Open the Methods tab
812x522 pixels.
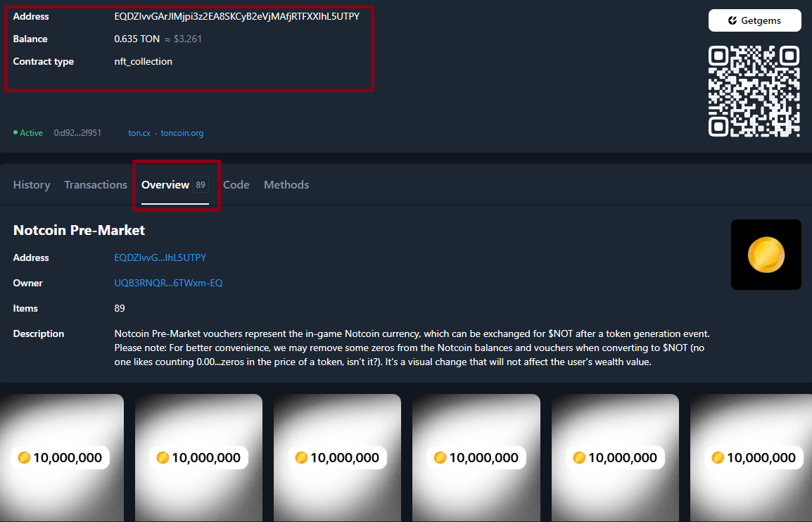(x=286, y=185)
